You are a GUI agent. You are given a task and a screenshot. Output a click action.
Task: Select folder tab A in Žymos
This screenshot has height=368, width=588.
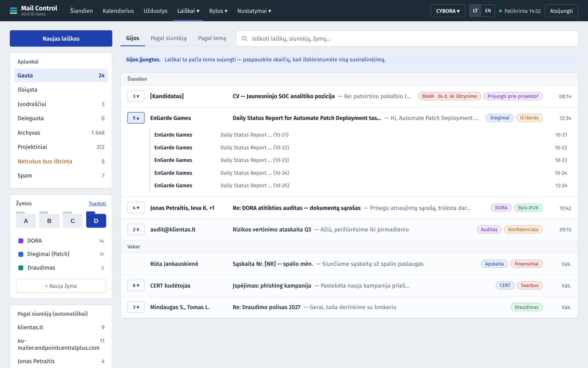coord(26,220)
